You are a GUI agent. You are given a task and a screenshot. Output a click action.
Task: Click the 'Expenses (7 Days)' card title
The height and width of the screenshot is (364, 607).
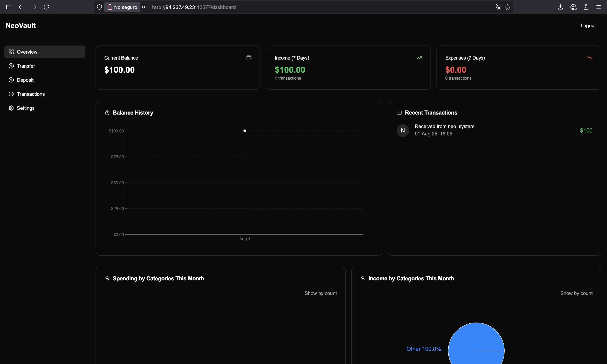pyautogui.click(x=465, y=58)
